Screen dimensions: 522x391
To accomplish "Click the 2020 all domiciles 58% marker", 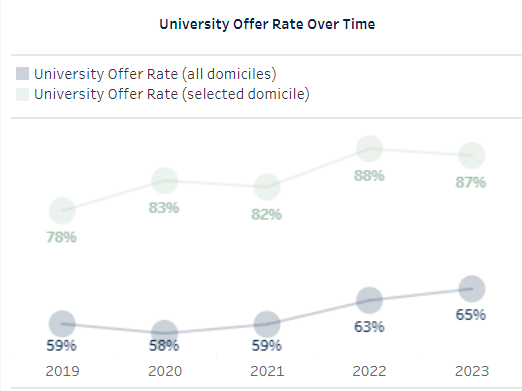I will pos(164,333).
